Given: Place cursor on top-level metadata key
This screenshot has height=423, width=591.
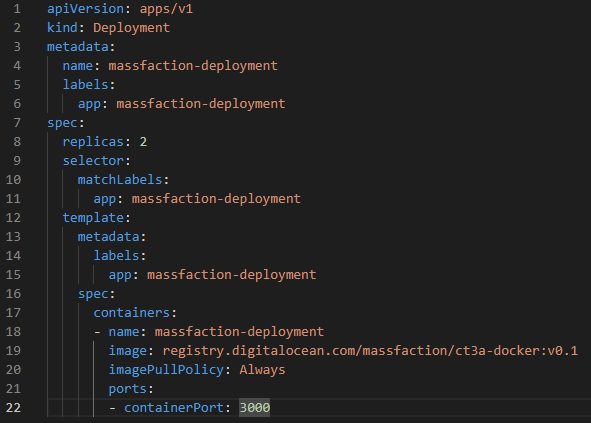Looking at the screenshot, I should point(78,47).
